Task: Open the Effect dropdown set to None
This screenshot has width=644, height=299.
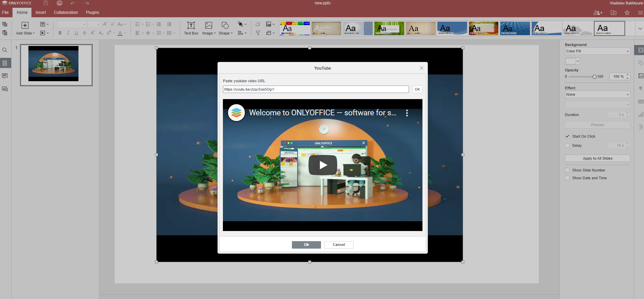Action: (x=597, y=94)
